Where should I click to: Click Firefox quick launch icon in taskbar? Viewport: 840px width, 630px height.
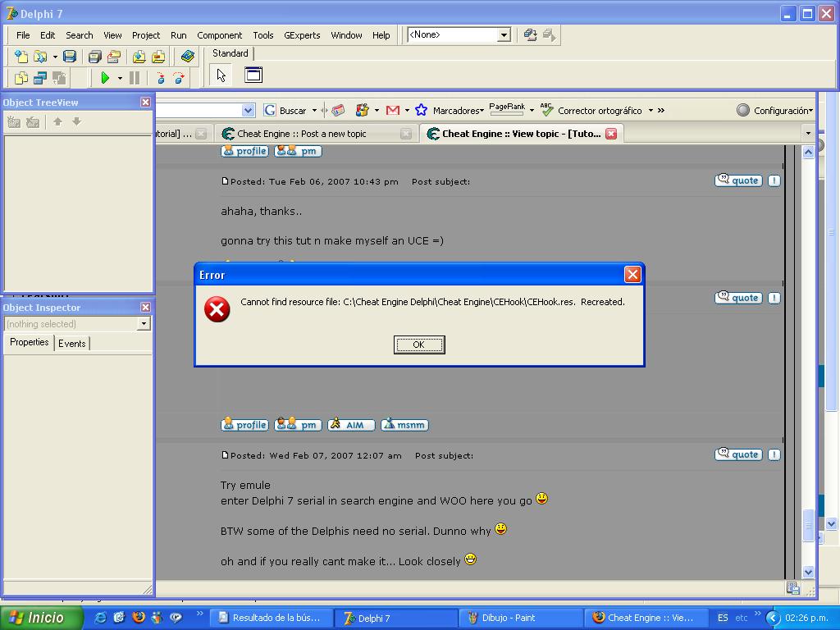138,617
